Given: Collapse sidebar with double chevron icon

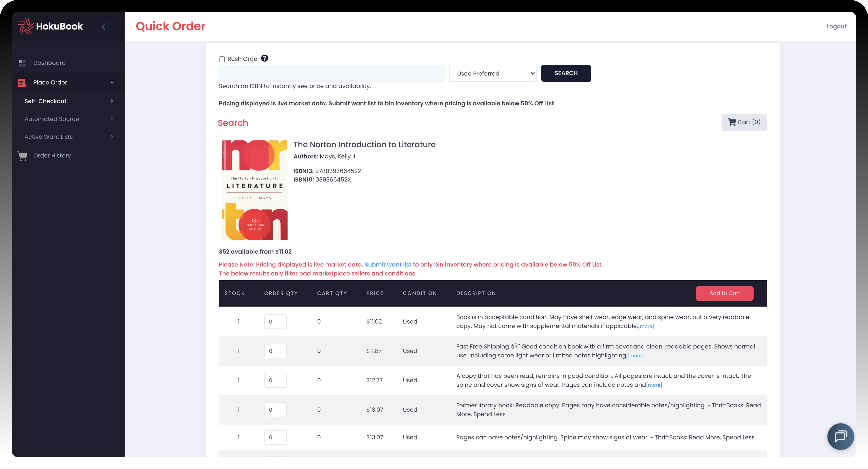Looking at the screenshot, I should coord(105,26).
